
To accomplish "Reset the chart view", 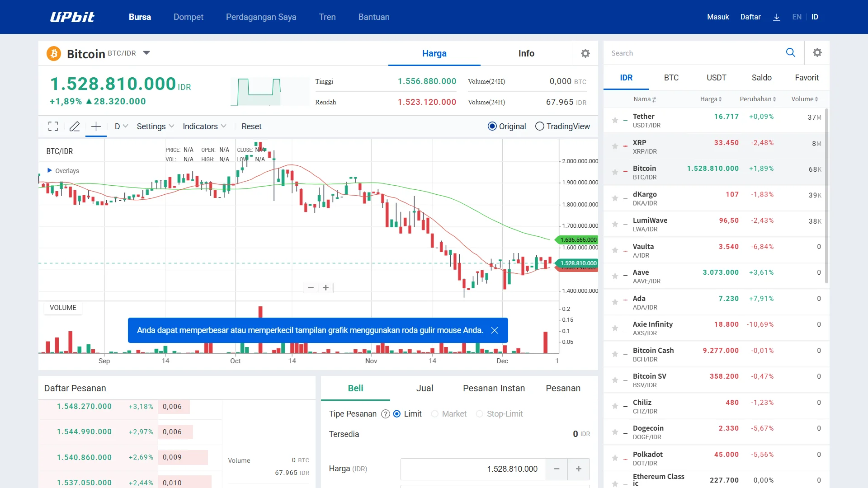I will [252, 127].
